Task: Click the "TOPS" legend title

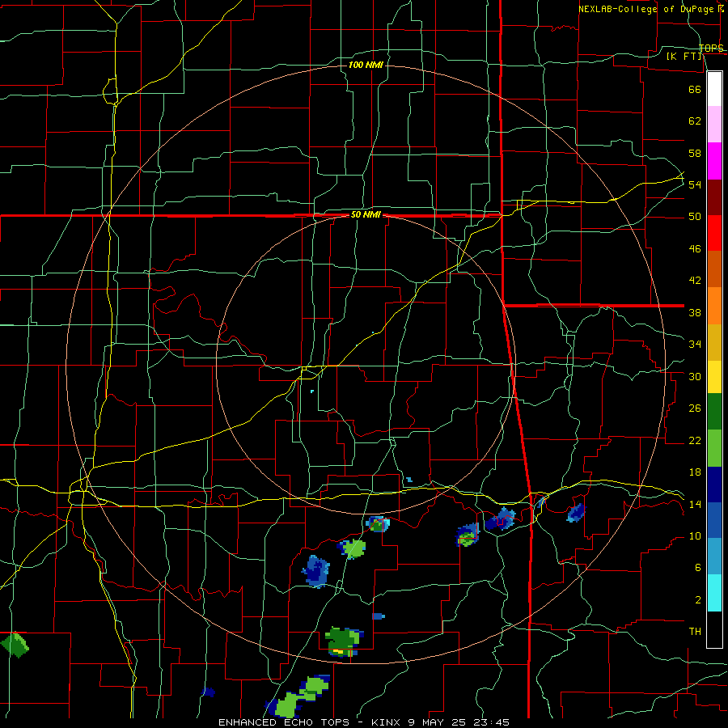Action: [x=711, y=49]
